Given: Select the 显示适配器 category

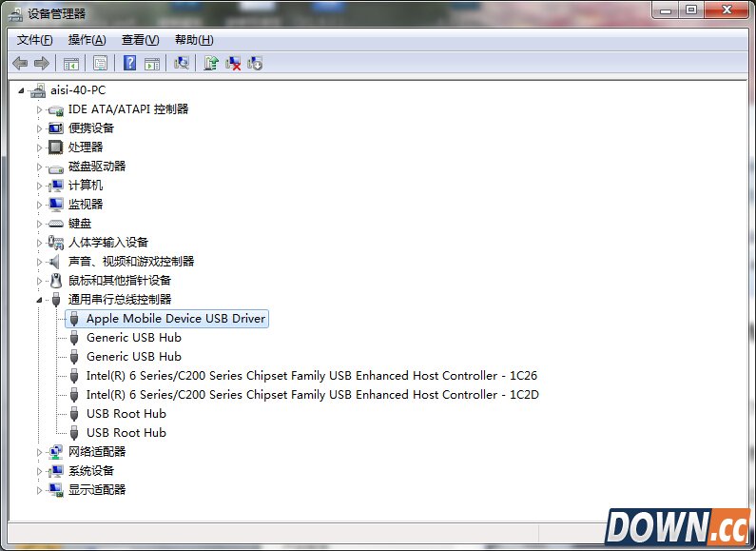Looking at the screenshot, I should (x=96, y=490).
